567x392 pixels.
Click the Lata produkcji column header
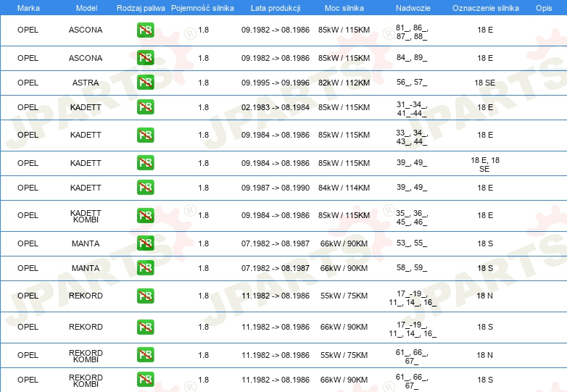pyautogui.click(x=276, y=8)
